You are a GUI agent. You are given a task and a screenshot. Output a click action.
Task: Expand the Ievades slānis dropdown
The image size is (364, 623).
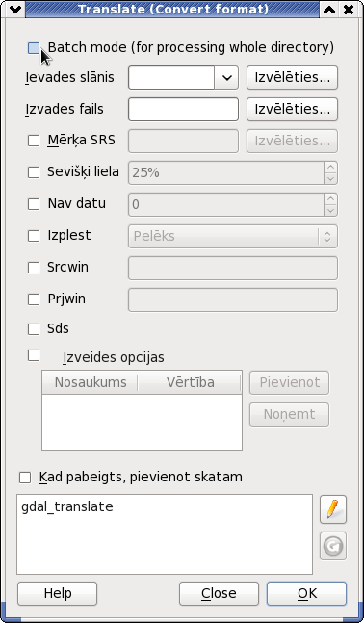pyautogui.click(x=226, y=77)
